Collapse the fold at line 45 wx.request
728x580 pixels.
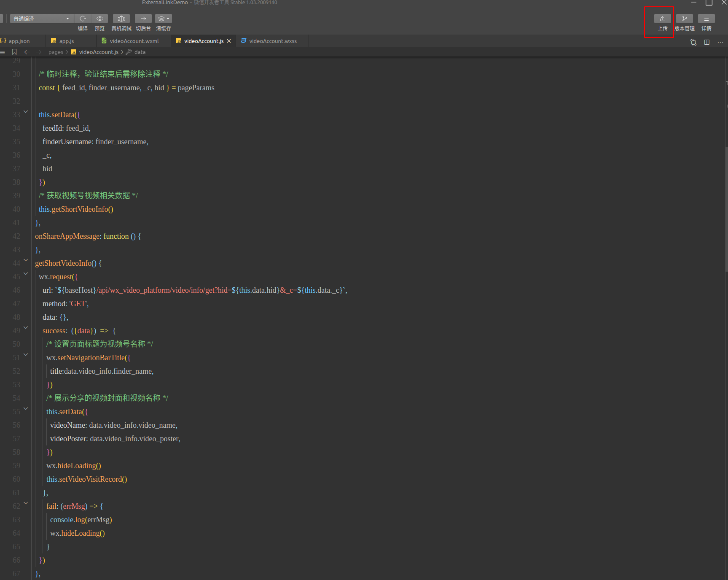(x=26, y=274)
